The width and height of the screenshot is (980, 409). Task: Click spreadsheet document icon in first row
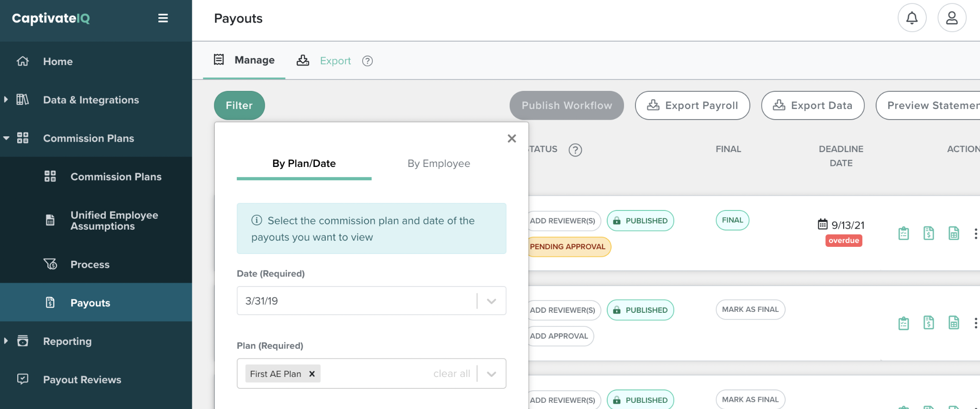pos(954,233)
